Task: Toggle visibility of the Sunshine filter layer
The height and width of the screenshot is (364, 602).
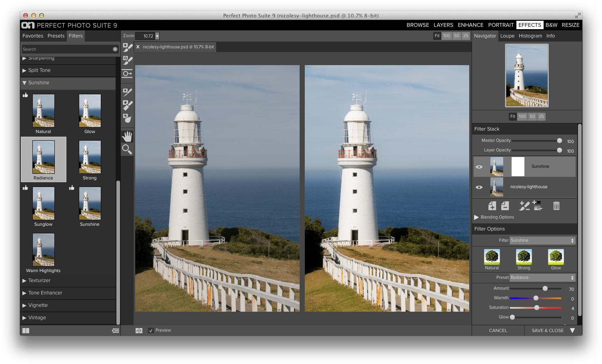Action: 479,166
